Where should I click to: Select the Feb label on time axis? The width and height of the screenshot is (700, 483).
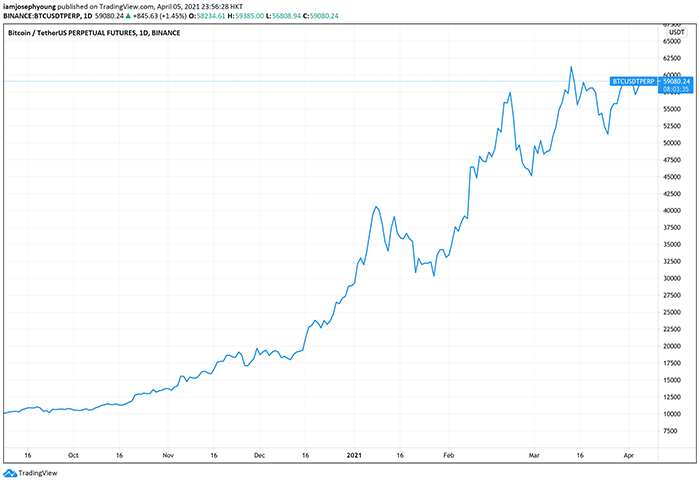(448, 453)
